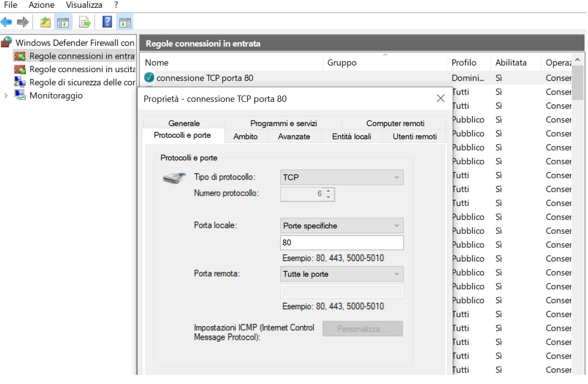Image resolution: width=588 pixels, height=384 pixels.
Task: Click the empty Porta remota text field
Action: 342,291
